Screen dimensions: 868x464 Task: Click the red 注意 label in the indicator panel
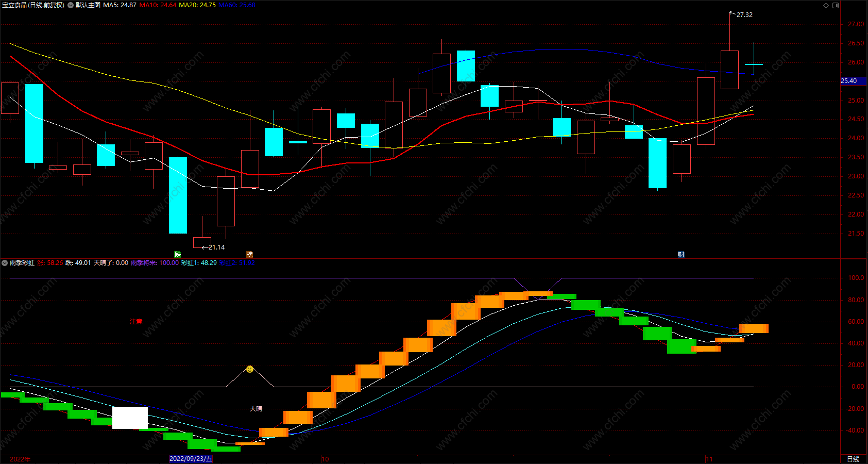coord(136,322)
